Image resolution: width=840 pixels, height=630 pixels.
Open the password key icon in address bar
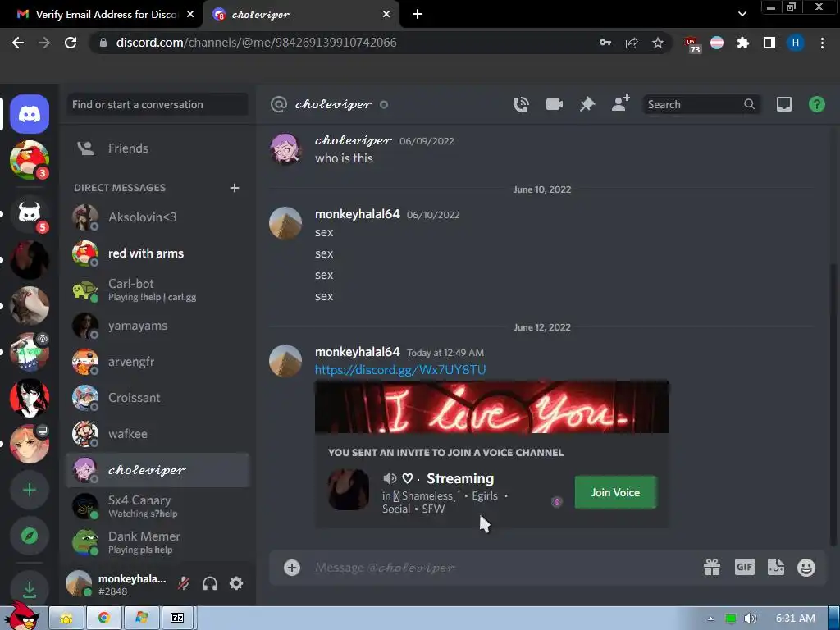605,43
